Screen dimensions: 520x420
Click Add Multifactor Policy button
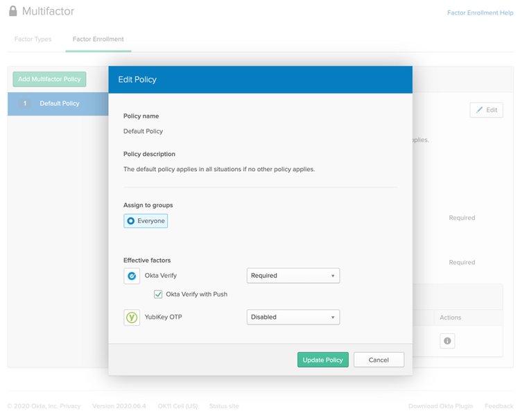[x=49, y=79]
